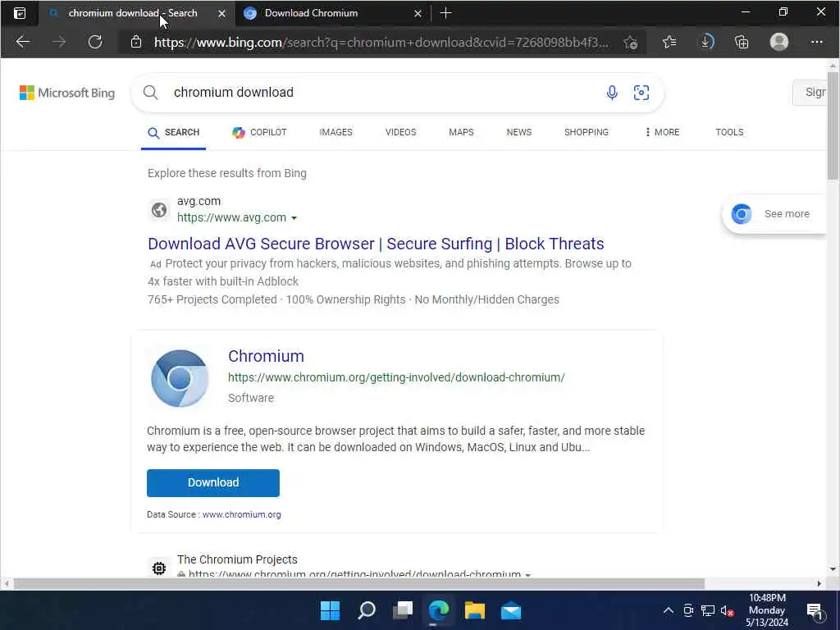The image size is (840, 630).
Task: Open Task View on taskbar
Action: pos(403,610)
